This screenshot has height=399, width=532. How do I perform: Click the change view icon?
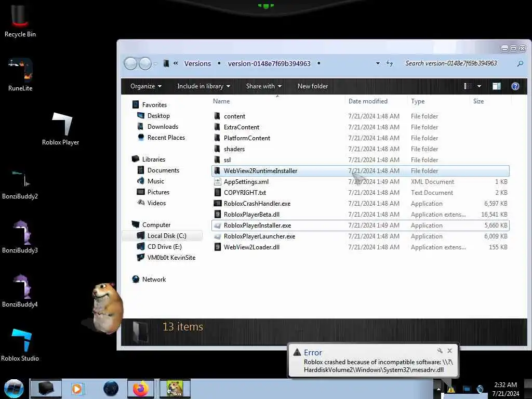468,86
